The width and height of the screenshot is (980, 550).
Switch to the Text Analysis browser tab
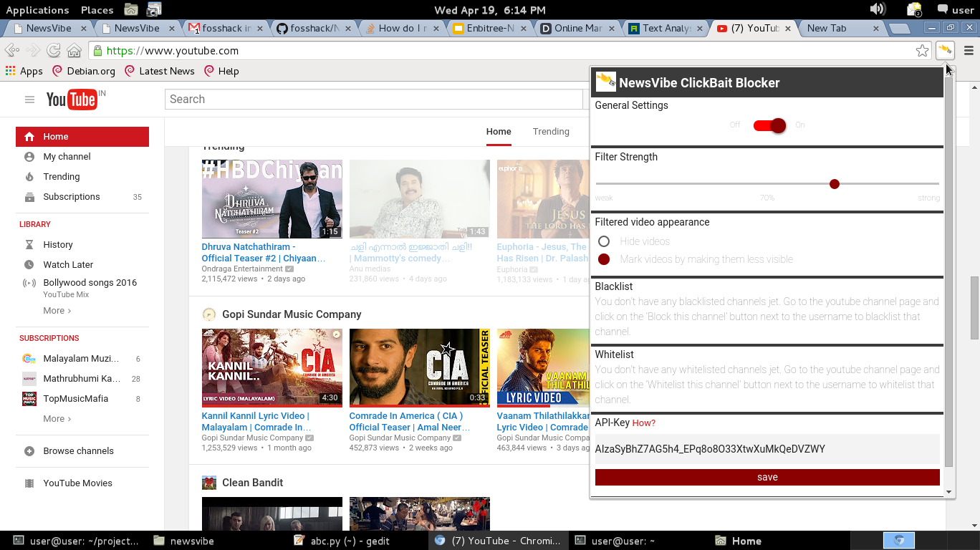click(x=666, y=29)
